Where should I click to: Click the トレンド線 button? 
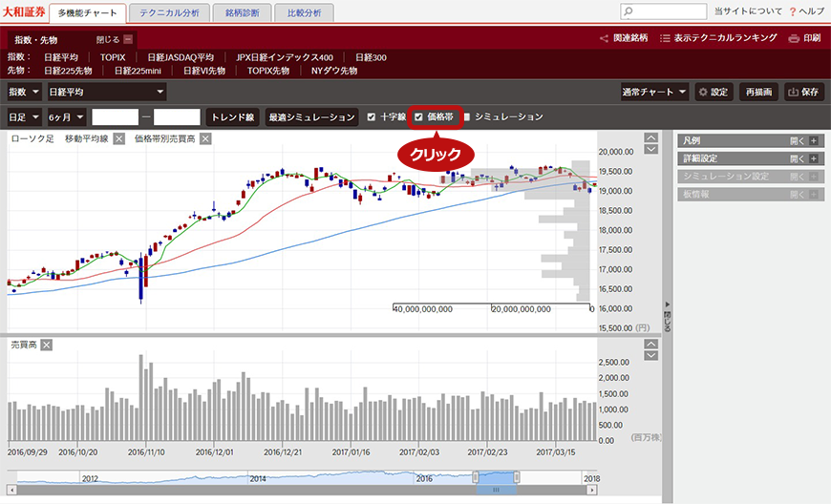pyautogui.click(x=233, y=117)
